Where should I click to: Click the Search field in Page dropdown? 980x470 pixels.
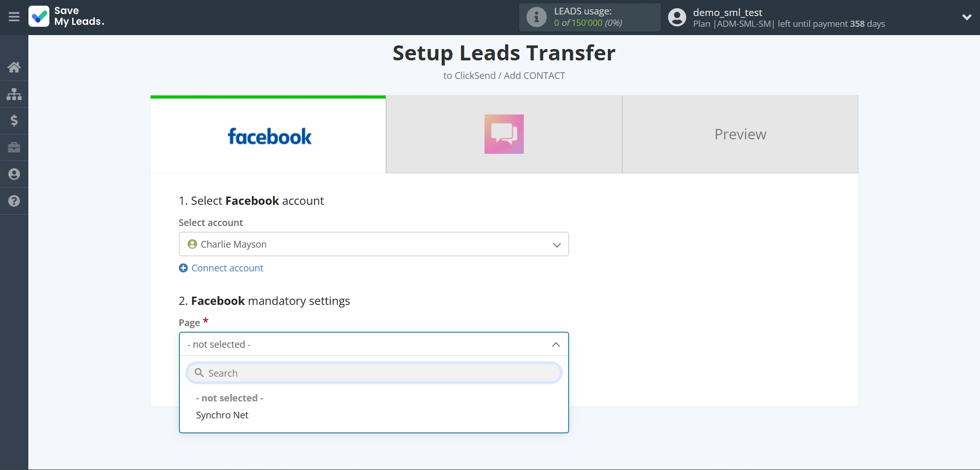[373, 373]
